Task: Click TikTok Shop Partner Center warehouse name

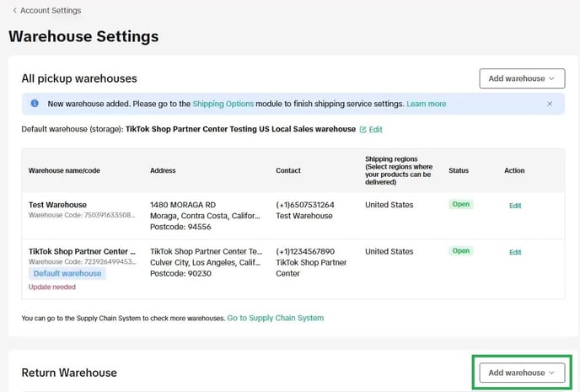Action: click(x=82, y=251)
